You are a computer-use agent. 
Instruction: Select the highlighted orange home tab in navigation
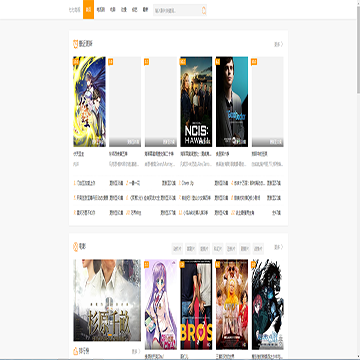[x=88, y=10]
